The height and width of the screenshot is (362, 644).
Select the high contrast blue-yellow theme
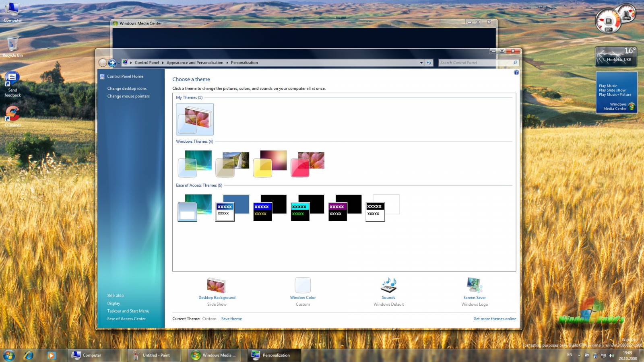click(270, 208)
